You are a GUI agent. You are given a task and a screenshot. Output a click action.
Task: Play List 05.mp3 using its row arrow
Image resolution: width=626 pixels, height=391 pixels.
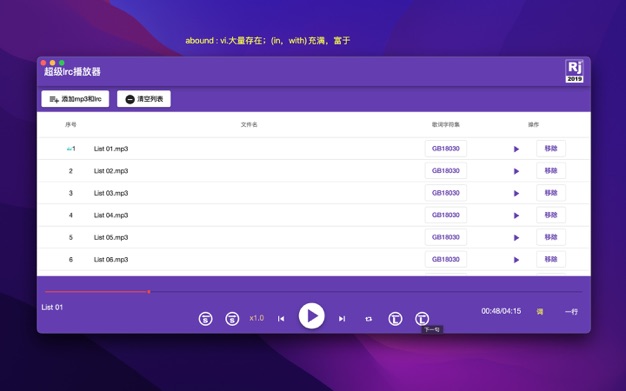516,238
